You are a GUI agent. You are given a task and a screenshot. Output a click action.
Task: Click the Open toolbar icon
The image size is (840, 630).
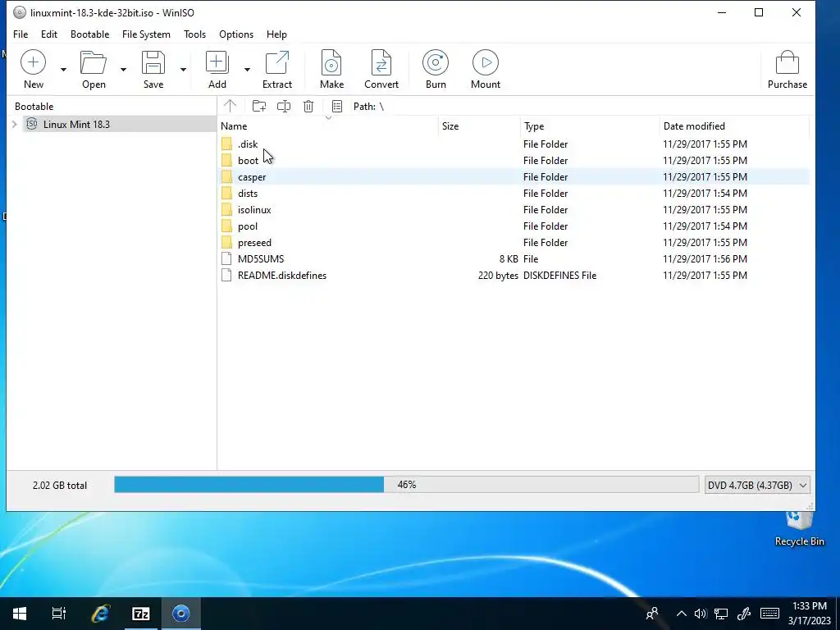point(94,62)
